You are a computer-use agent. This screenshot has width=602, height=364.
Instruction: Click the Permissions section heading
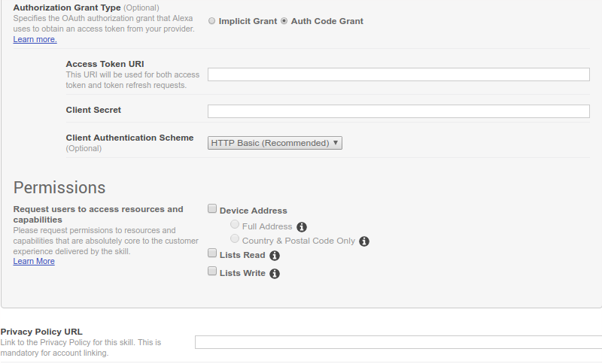(x=59, y=187)
